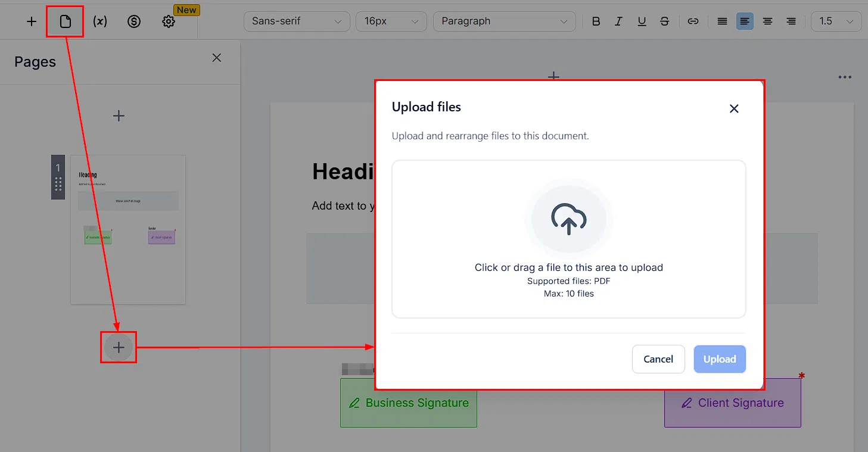Image resolution: width=868 pixels, height=452 pixels.
Task: Open the pricing dollar icon
Action: tap(134, 21)
